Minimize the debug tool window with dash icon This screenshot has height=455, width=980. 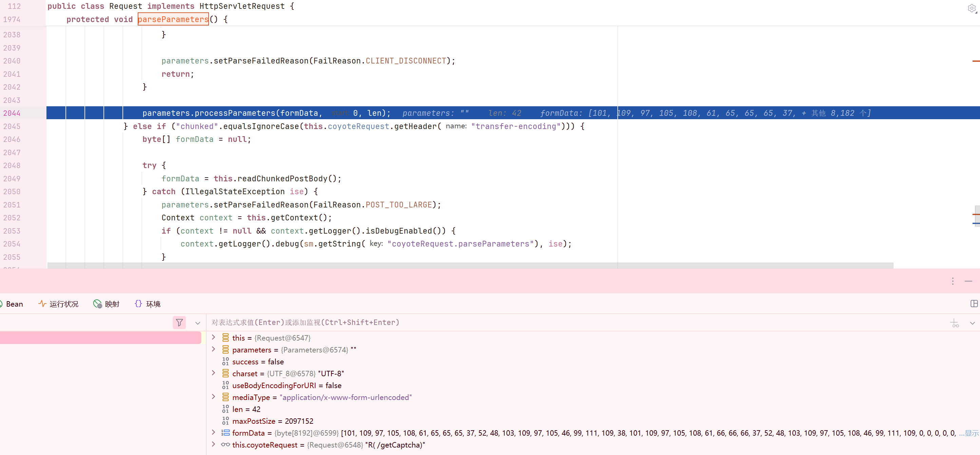click(x=968, y=281)
